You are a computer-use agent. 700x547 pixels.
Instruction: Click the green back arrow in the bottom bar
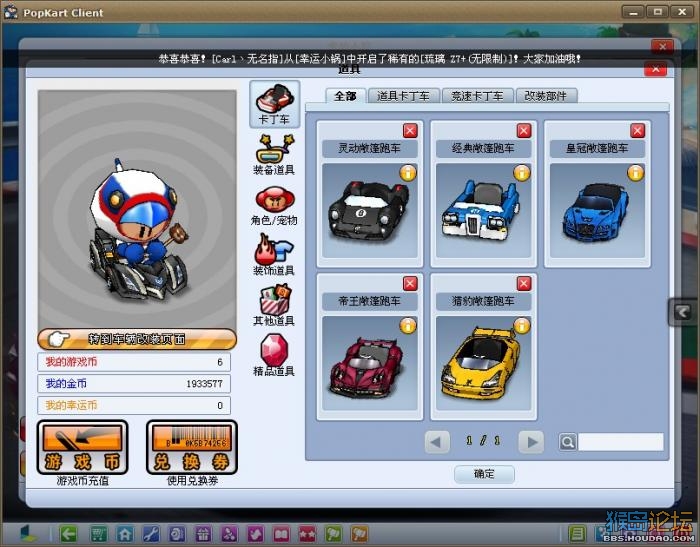coord(69,534)
